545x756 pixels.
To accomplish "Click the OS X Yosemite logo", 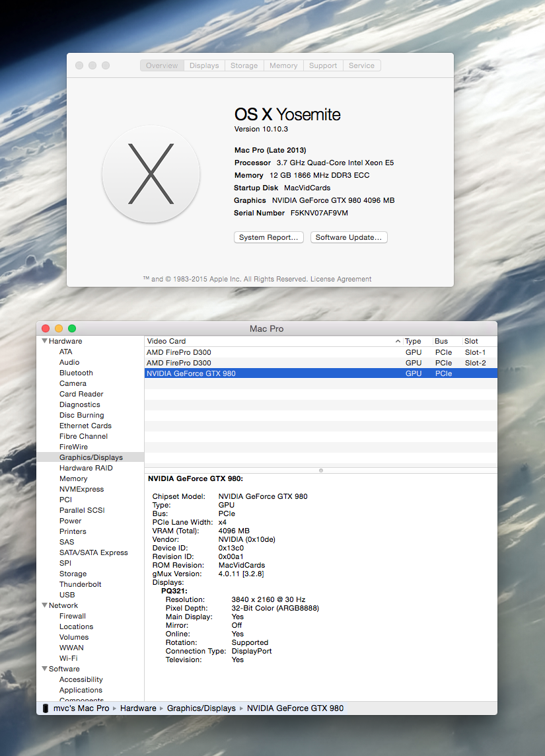I will 151,174.
